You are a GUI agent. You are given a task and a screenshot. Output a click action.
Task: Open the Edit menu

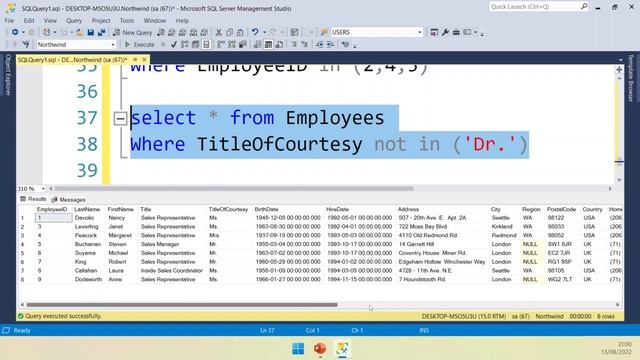click(29, 20)
